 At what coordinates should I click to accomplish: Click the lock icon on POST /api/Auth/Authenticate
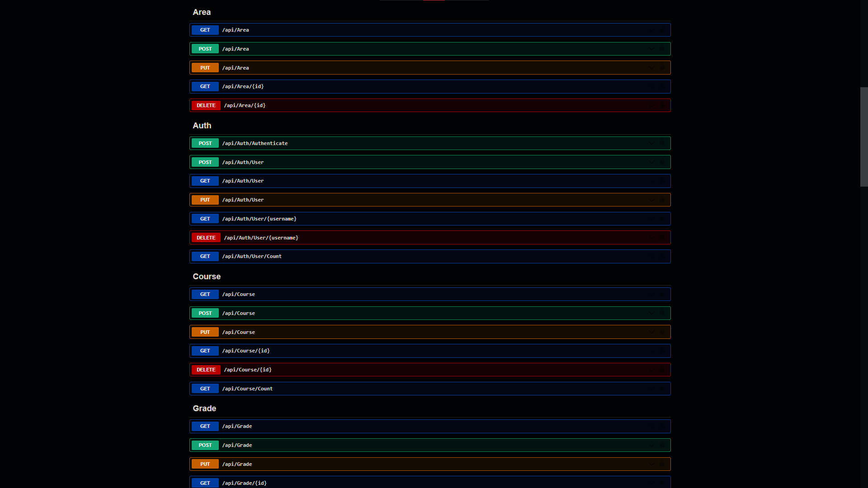click(662, 143)
